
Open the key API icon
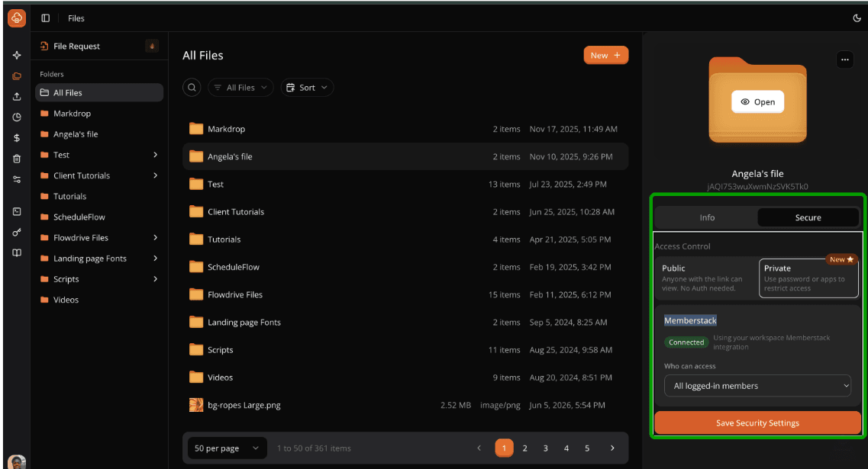(17, 233)
